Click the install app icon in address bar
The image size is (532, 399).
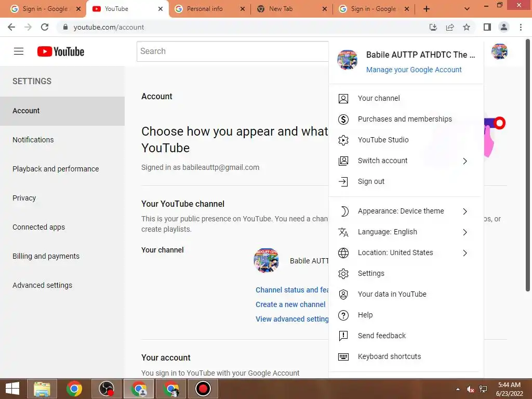tap(433, 27)
